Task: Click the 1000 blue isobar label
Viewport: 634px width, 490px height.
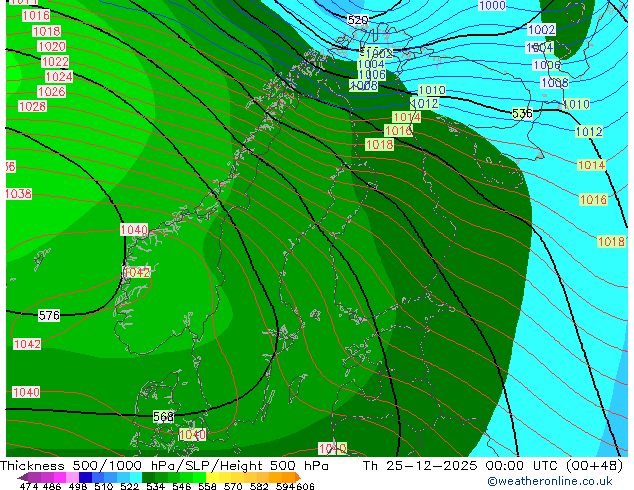Action: [492, 6]
